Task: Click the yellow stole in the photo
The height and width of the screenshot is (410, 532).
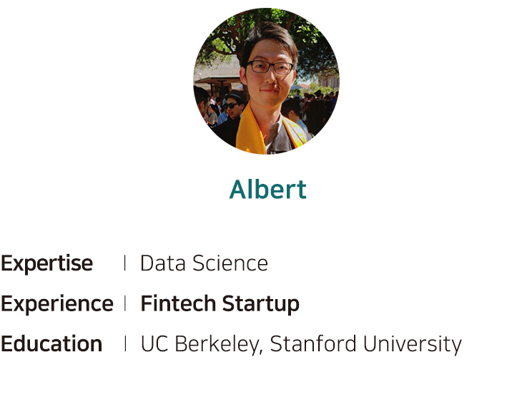Action: pyautogui.click(x=251, y=131)
